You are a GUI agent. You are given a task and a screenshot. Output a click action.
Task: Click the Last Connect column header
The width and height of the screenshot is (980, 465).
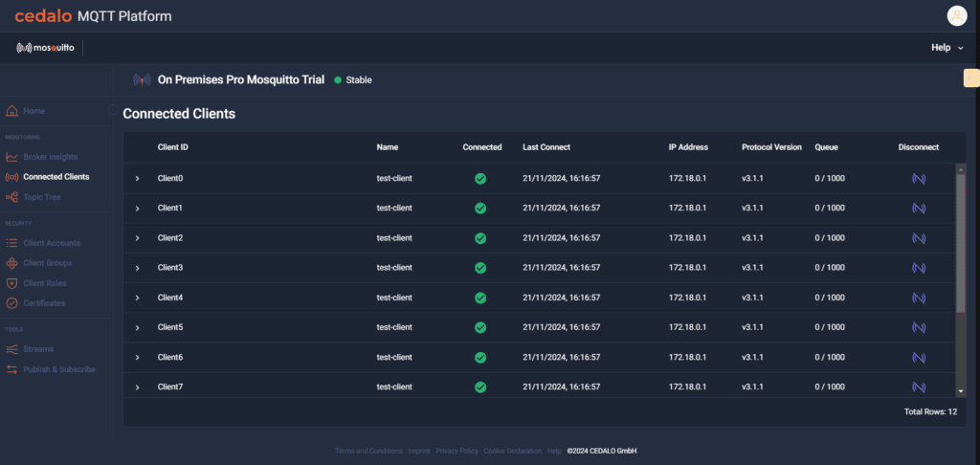click(546, 147)
